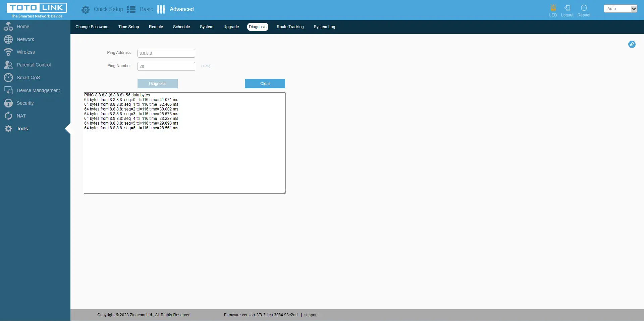The width and height of the screenshot is (644, 321).
Task: Go to Change Password tab
Action: pyautogui.click(x=92, y=27)
